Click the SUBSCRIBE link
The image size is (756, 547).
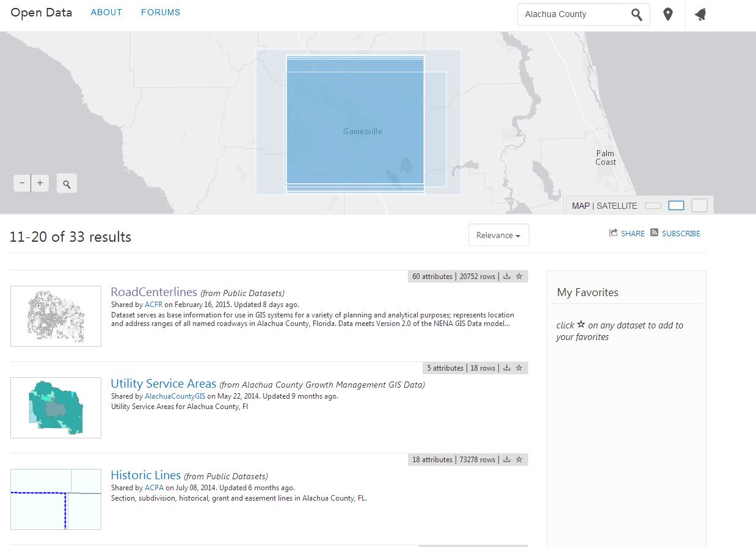pos(681,233)
